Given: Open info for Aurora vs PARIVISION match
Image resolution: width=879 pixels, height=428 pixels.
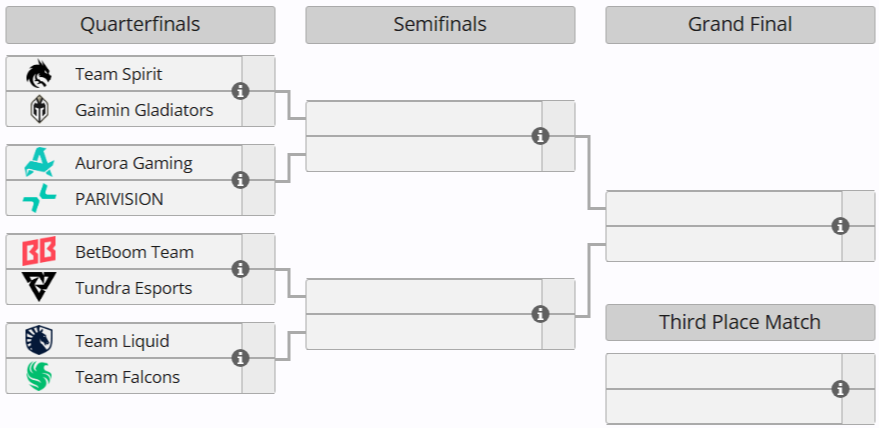Looking at the screenshot, I should 240,180.
